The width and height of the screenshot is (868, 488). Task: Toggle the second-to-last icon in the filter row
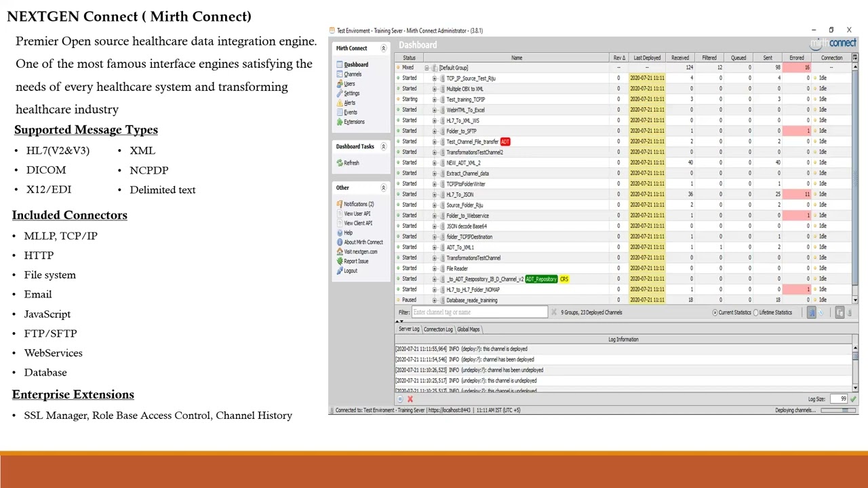pyautogui.click(x=840, y=312)
